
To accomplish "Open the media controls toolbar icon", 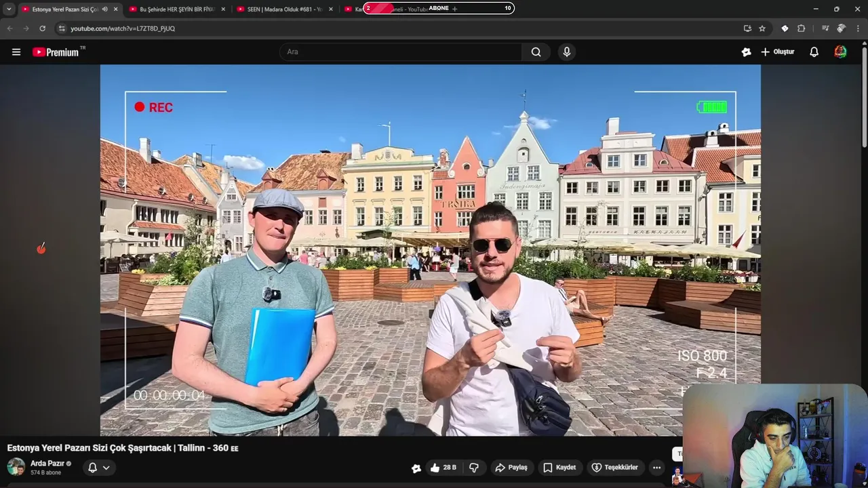I will tap(825, 28).
